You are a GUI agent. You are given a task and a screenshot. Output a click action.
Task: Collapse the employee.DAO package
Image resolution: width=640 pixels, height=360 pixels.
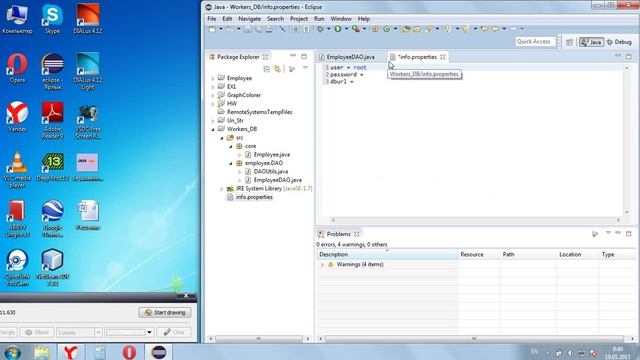(x=231, y=163)
